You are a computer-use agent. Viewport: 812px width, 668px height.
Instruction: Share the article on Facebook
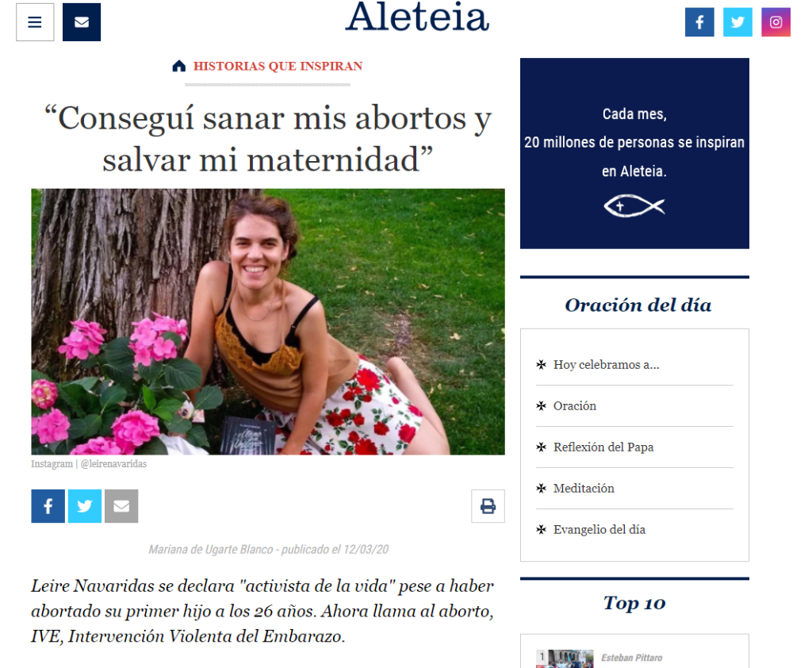(x=48, y=506)
